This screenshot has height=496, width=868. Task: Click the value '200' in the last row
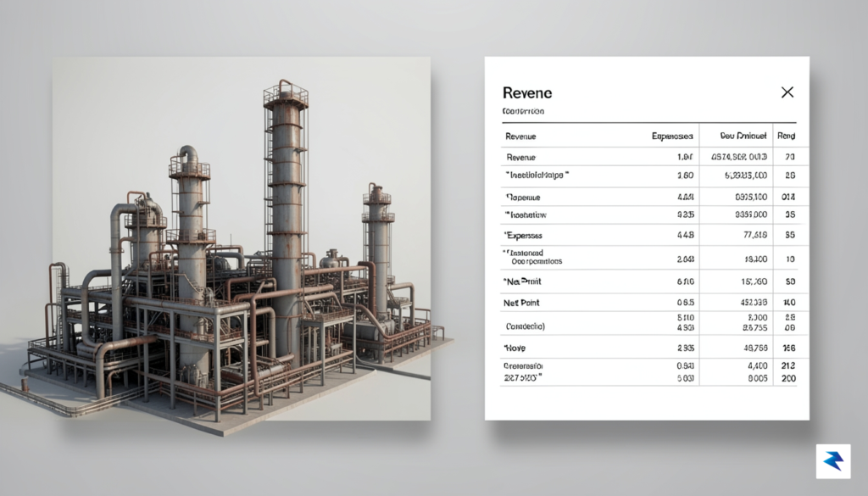(x=789, y=379)
